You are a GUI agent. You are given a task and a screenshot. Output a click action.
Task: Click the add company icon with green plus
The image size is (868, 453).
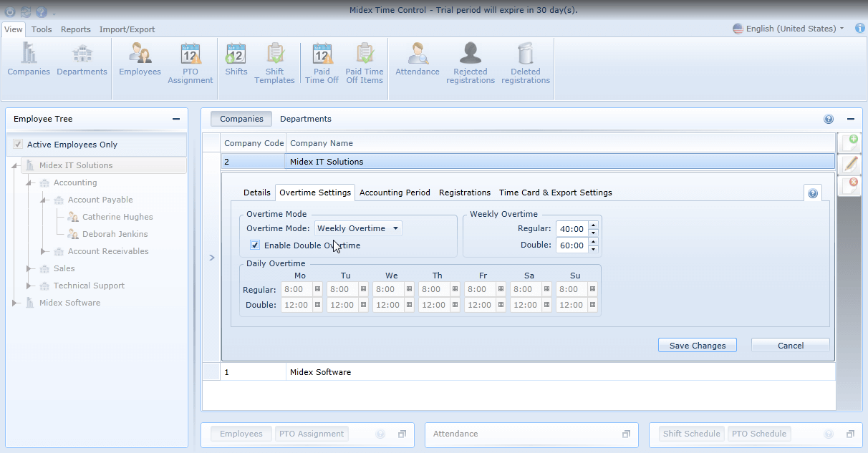coord(849,142)
